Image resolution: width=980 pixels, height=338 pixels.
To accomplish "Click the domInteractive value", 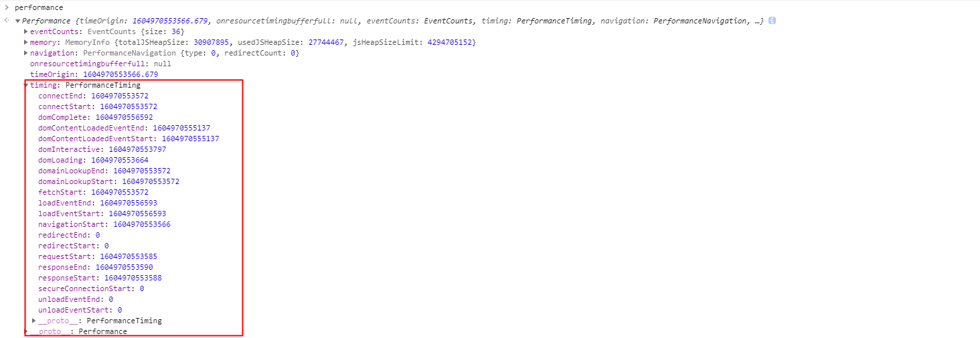I will pos(137,149).
